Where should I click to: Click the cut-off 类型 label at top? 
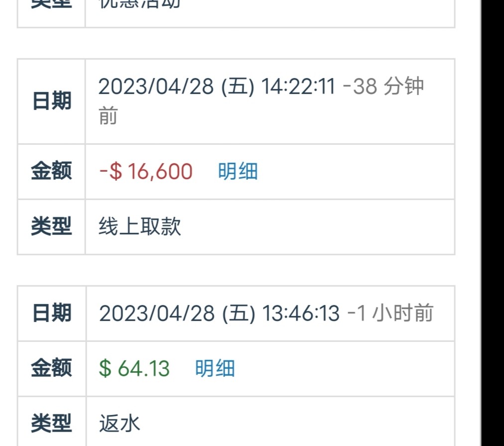(51, 3)
